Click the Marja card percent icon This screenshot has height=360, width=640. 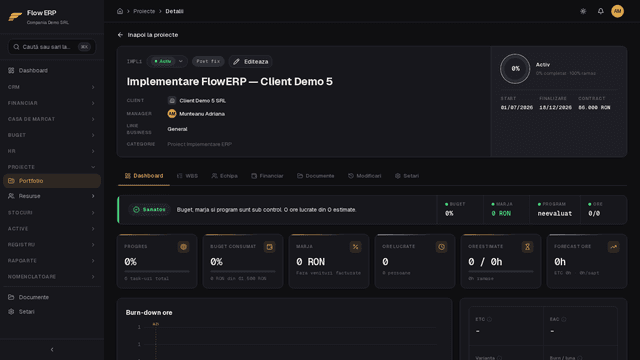pyautogui.click(x=355, y=247)
